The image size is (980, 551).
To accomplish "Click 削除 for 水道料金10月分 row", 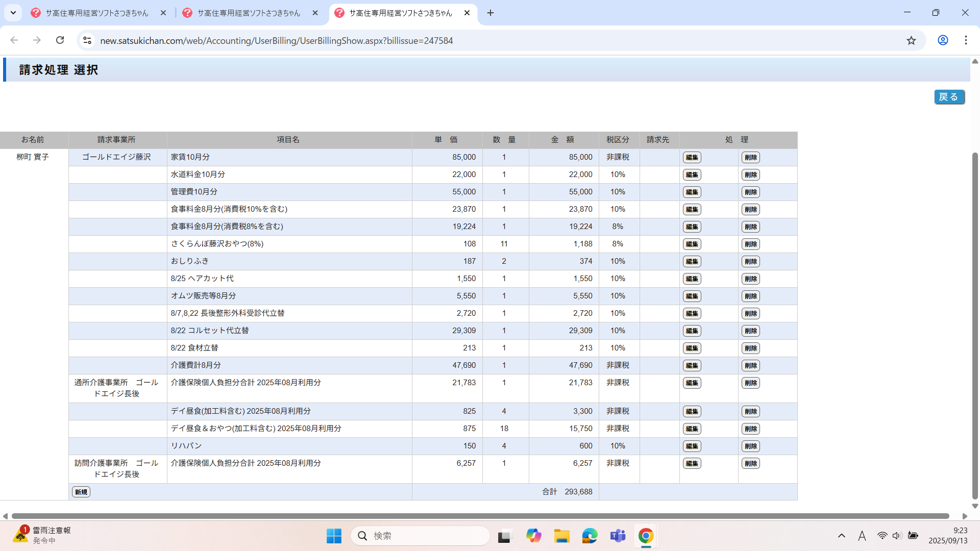I will (750, 175).
